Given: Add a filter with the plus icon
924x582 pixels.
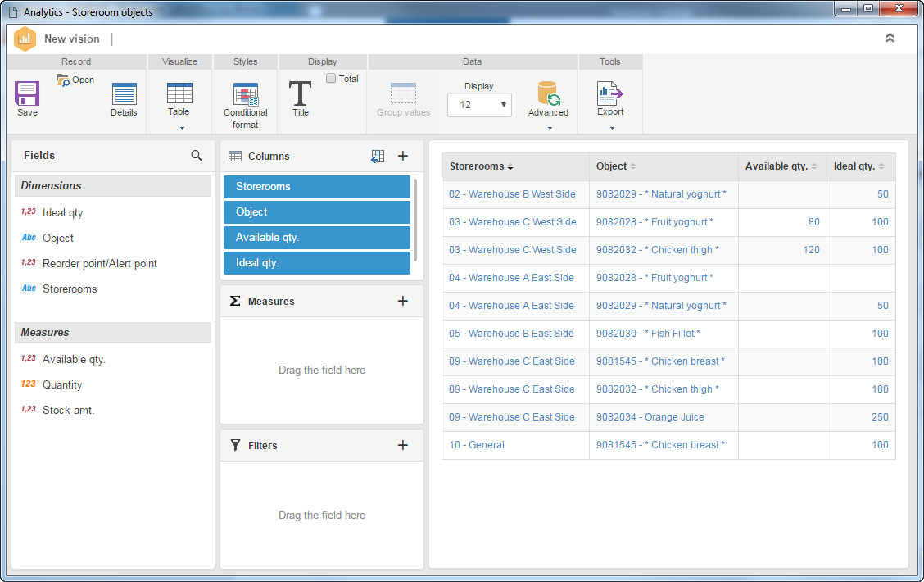Looking at the screenshot, I should [x=402, y=445].
